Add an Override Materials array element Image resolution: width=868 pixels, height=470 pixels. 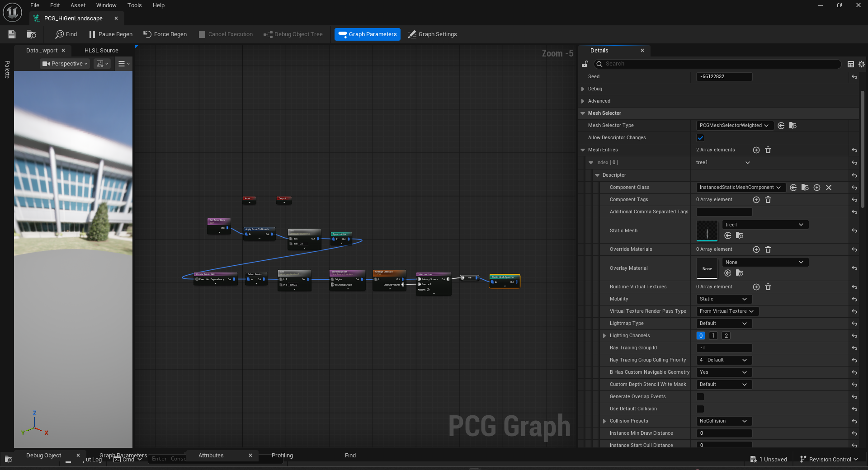(756, 249)
